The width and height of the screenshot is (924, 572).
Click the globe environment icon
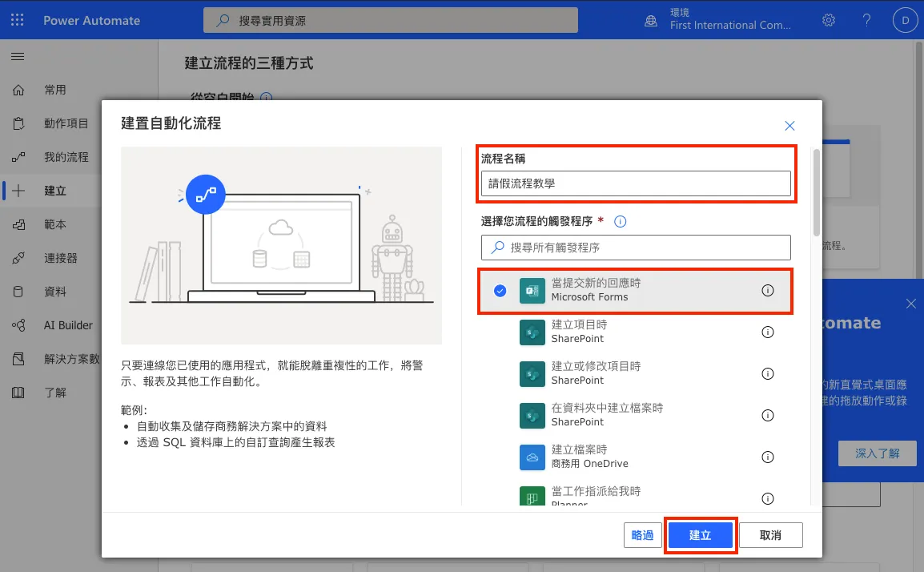tap(651, 21)
